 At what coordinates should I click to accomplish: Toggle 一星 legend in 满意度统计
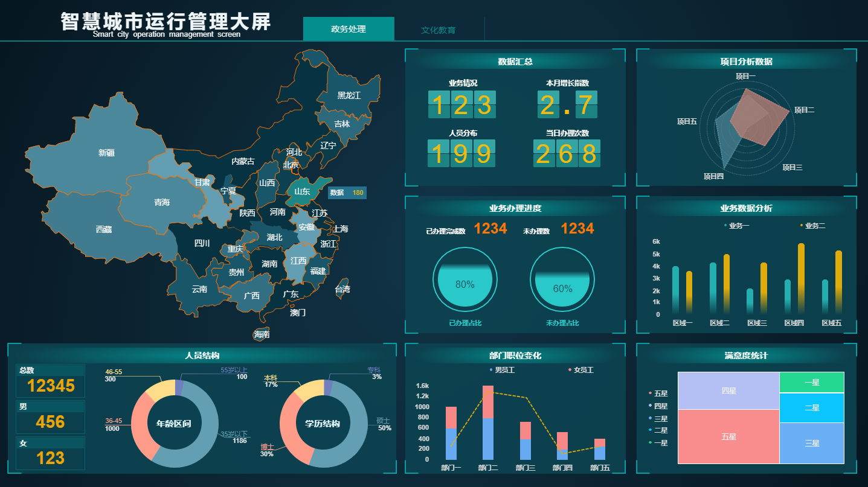[658, 442]
